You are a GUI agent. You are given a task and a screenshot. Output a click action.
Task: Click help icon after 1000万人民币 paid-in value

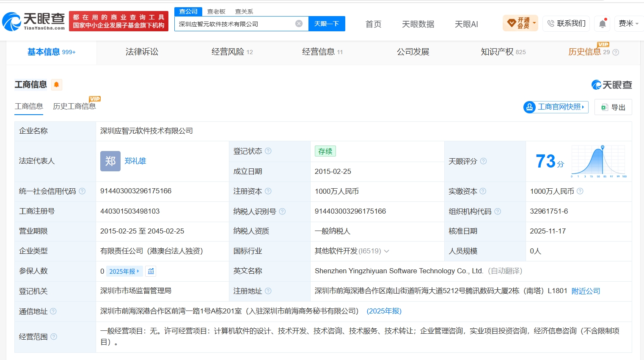(580, 191)
